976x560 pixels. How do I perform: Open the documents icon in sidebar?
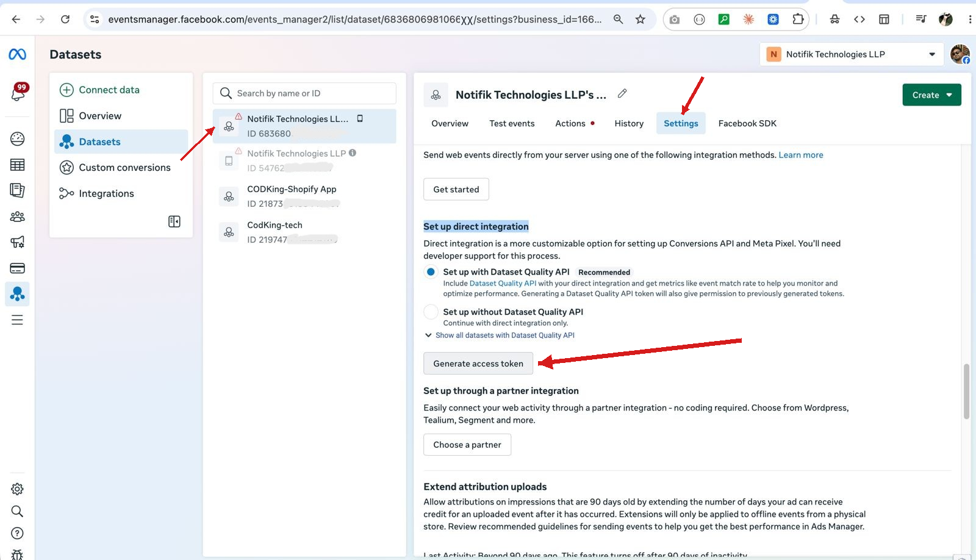[x=17, y=190]
